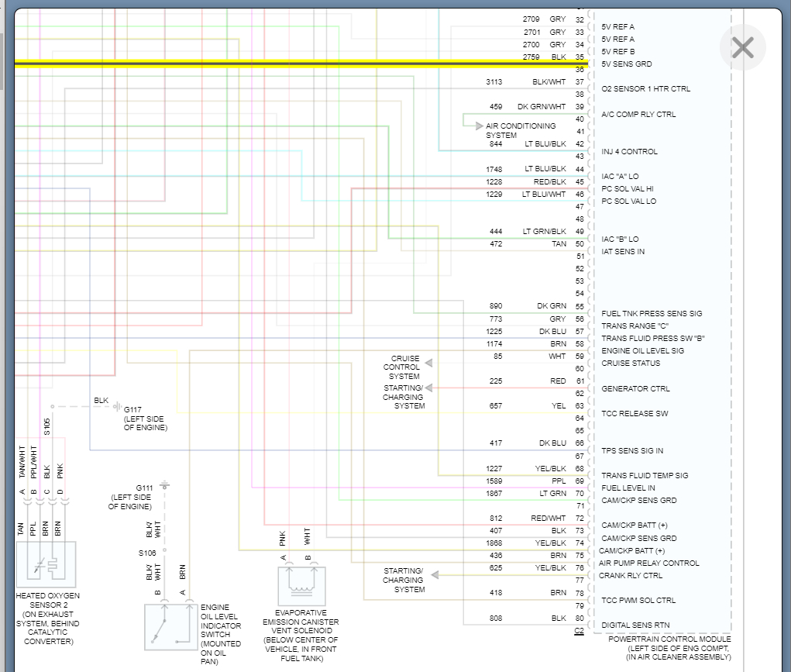This screenshot has height=672, width=791.
Task: Click the ENGINE OIL LEVEL SIG label
Action: (643, 351)
